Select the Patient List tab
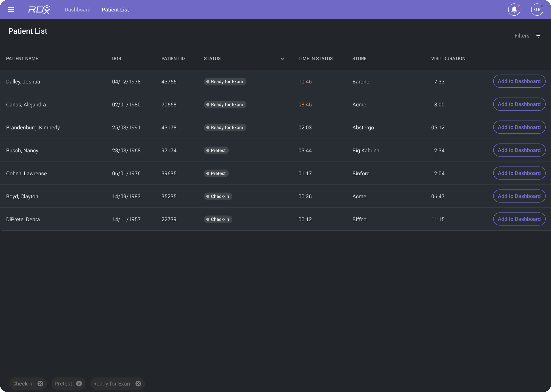The width and height of the screenshot is (551, 392). [115, 10]
